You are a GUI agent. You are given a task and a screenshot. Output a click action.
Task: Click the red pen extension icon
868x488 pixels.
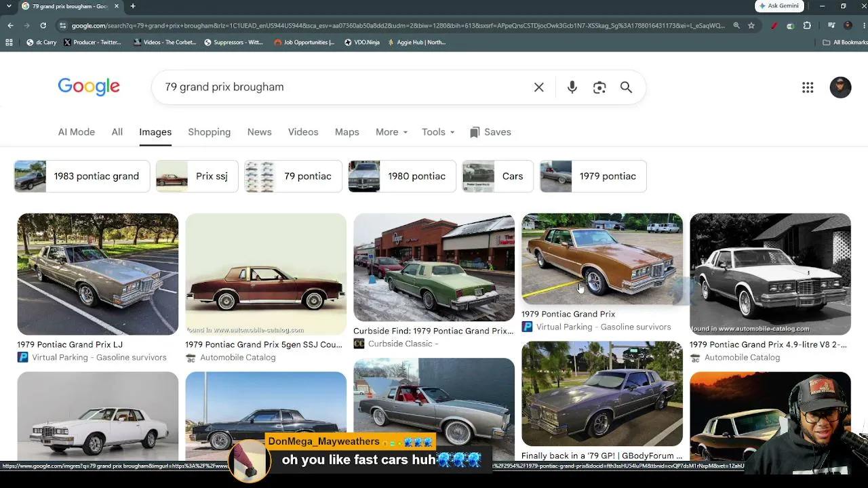coord(774,26)
